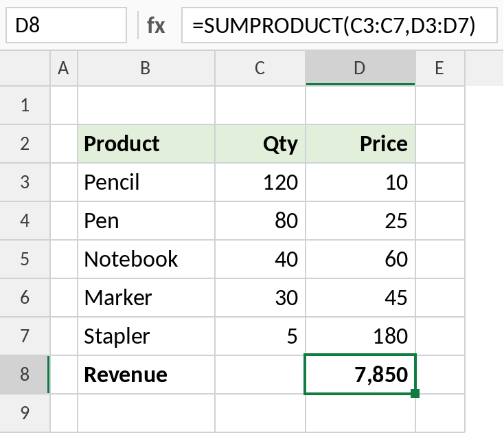Viewport: 504px width, 433px height.
Task: Click Pen price cell 25
Action: tap(360, 221)
